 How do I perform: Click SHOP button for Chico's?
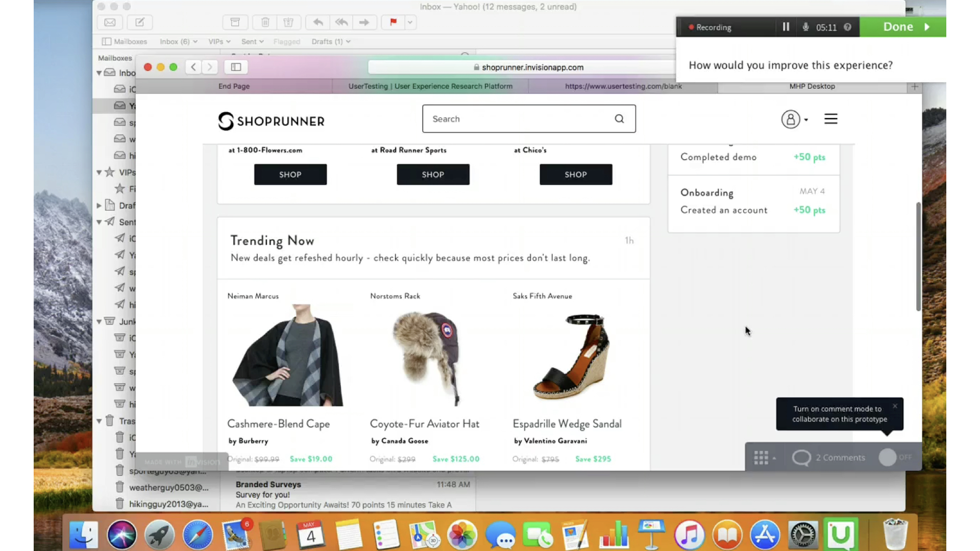pyautogui.click(x=576, y=174)
